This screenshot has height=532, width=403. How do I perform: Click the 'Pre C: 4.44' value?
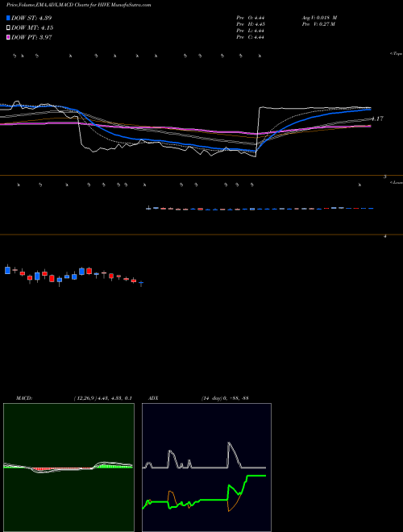tap(251, 37)
